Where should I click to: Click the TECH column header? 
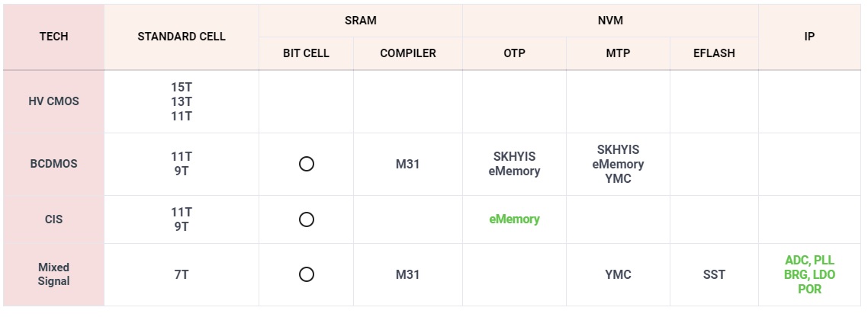coord(53,37)
